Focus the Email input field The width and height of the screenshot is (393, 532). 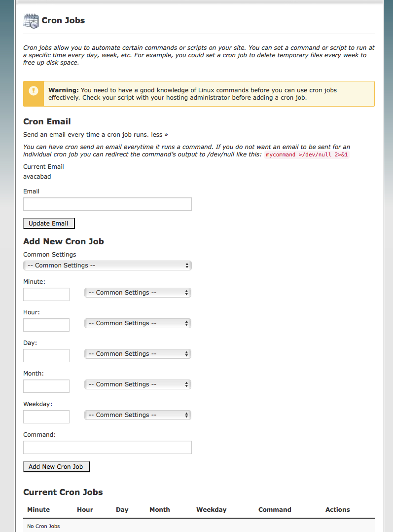(x=107, y=204)
